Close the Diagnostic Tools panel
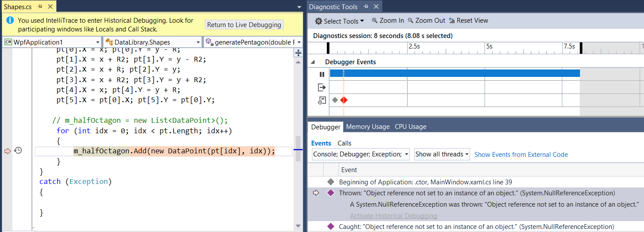The image size is (644, 232). pos(375,7)
